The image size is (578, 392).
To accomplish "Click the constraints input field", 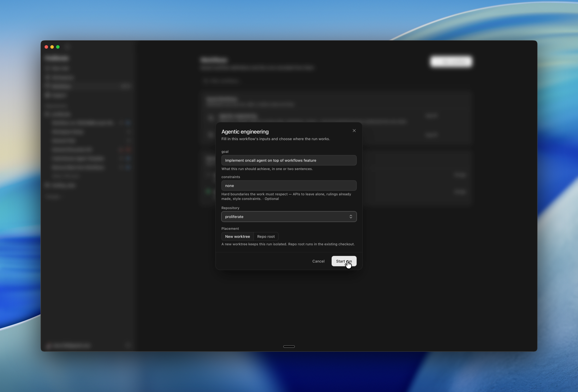I will click(x=289, y=186).
